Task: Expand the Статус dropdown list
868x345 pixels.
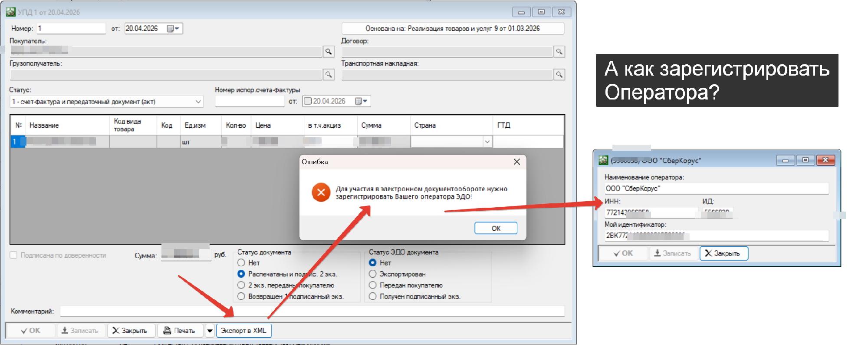Action: pyautogui.click(x=198, y=102)
